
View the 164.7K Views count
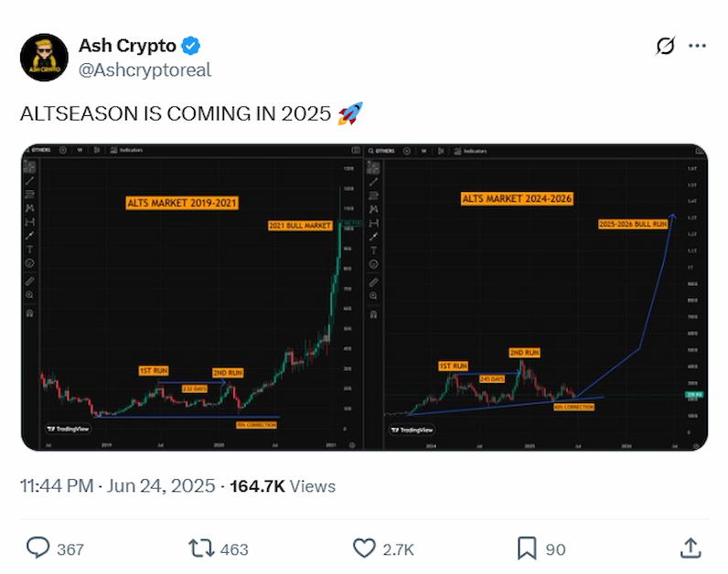pyautogui.click(x=283, y=486)
